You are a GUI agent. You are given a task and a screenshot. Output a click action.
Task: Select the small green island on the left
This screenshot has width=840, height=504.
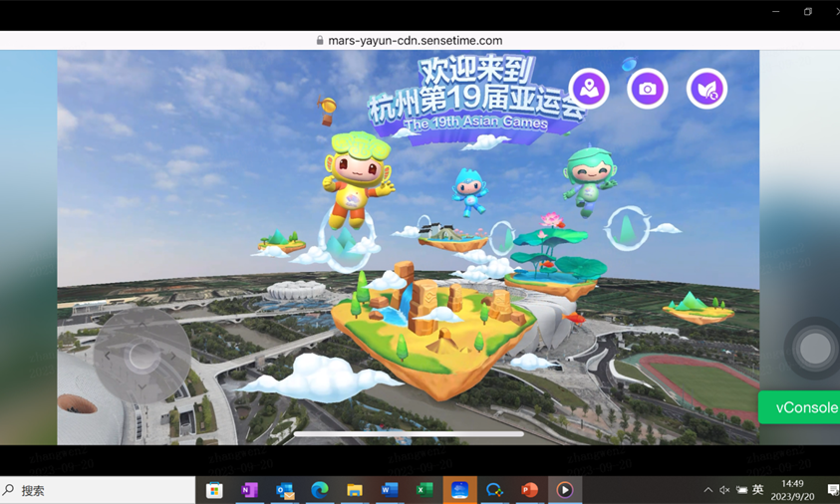[281, 242]
